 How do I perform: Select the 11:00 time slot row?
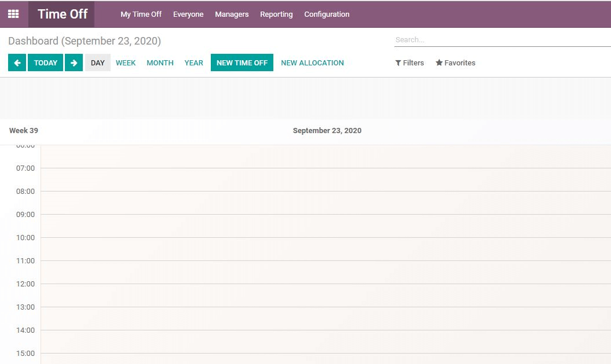click(x=325, y=272)
